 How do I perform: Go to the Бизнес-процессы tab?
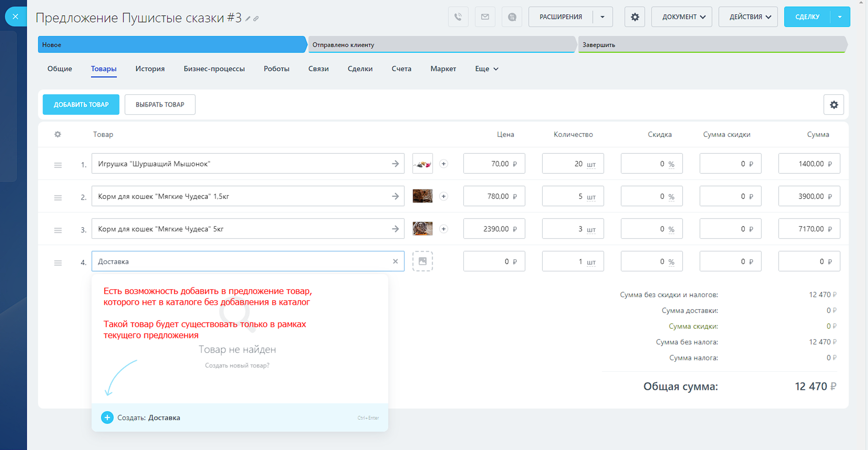click(214, 69)
